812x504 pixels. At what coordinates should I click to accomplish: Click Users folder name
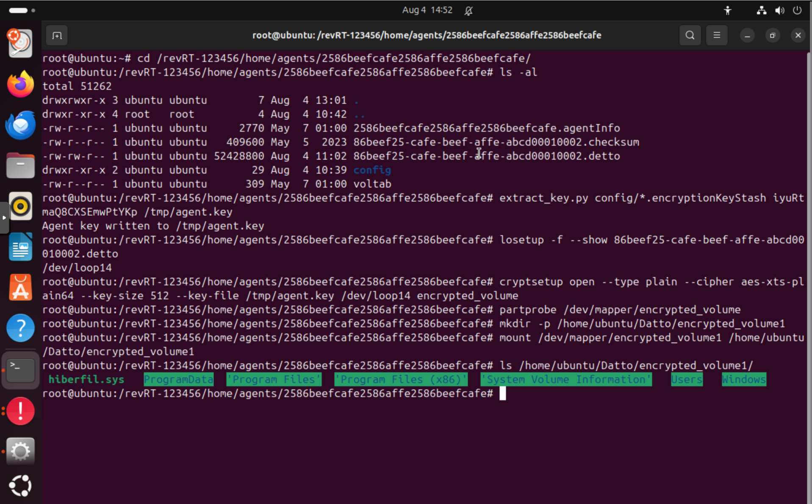687,380
